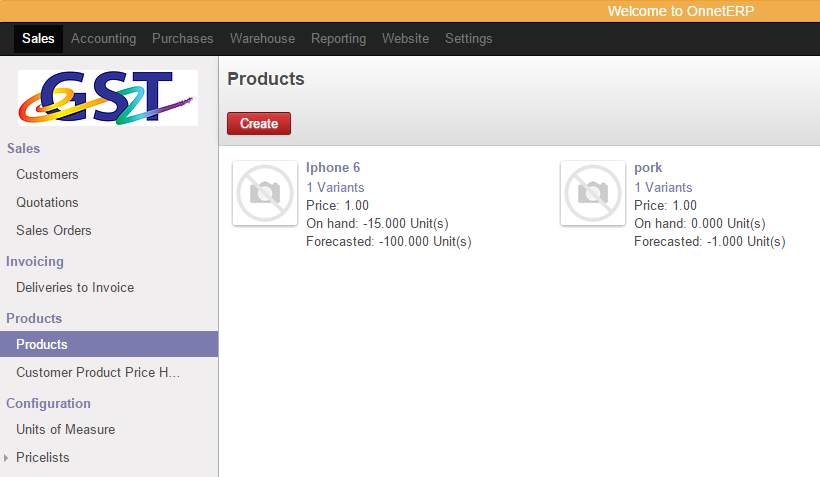Screen dimensions: 820x477
Task: Open the Settings menu
Action: pos(469,39)
